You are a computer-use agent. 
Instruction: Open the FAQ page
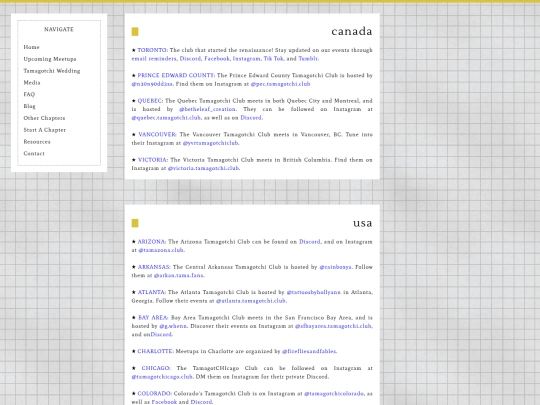pyautogui.click(x=29, y=94)
